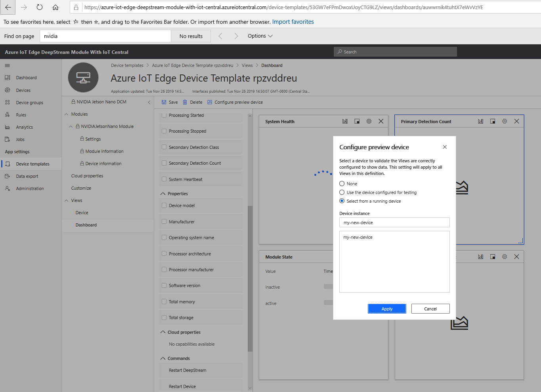Viewport: 541px width, 392px height.
Task: Check the Total memory checkbox
Action: [164, 301]
